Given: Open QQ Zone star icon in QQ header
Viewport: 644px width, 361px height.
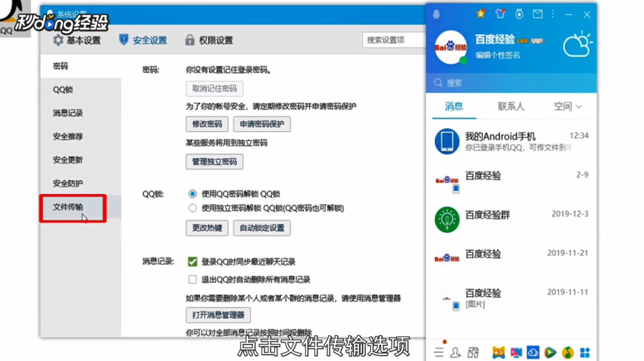Looking at the screenshot, I should (x=481, y=14).
